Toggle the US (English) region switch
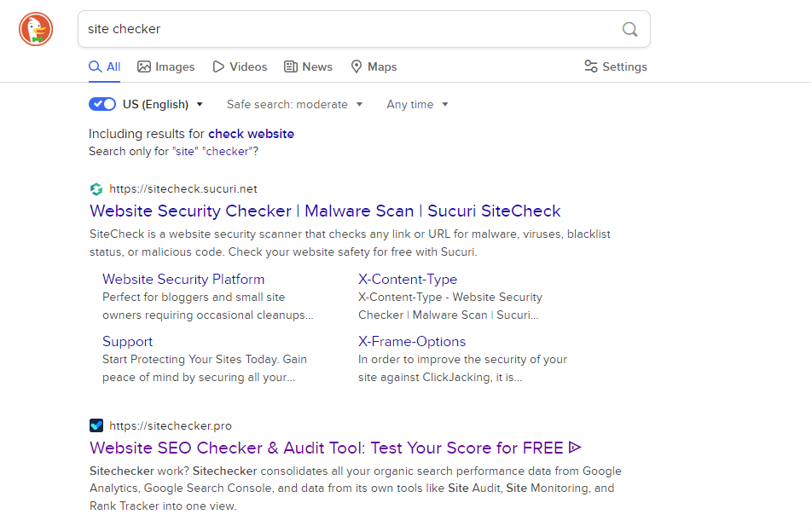The image size is (812, 532). (x=102, y=105)
